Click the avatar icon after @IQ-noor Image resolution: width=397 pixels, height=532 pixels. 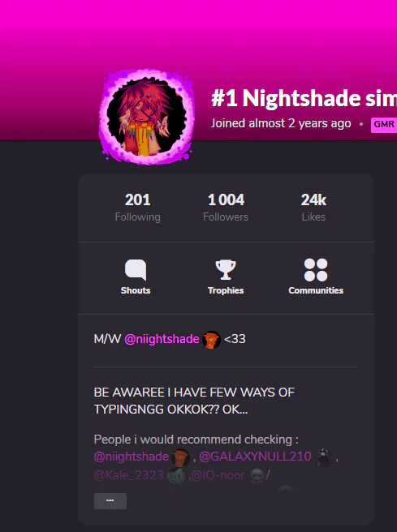pyautogui.click(x=257, y=475)
